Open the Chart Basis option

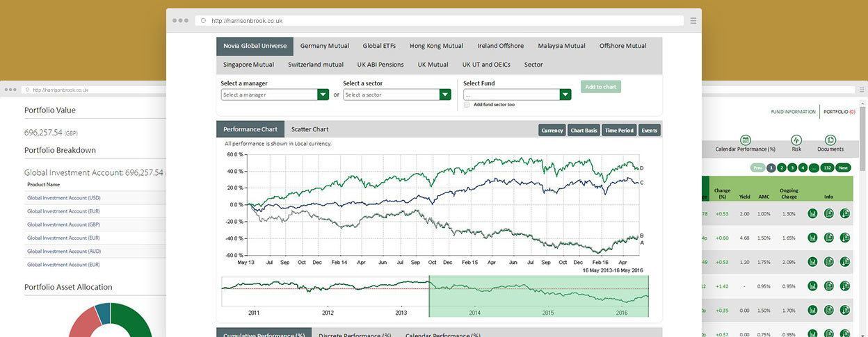tap(584, 130)
